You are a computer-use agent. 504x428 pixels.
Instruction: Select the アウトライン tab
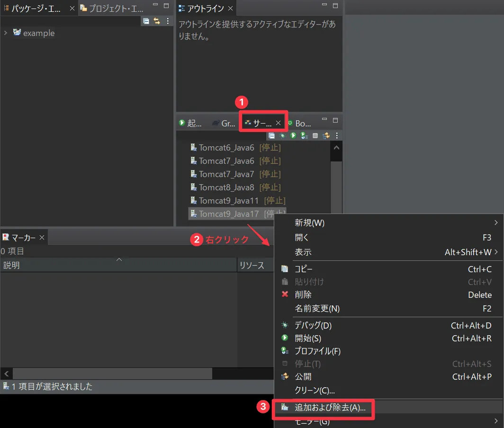coord(205,9)
